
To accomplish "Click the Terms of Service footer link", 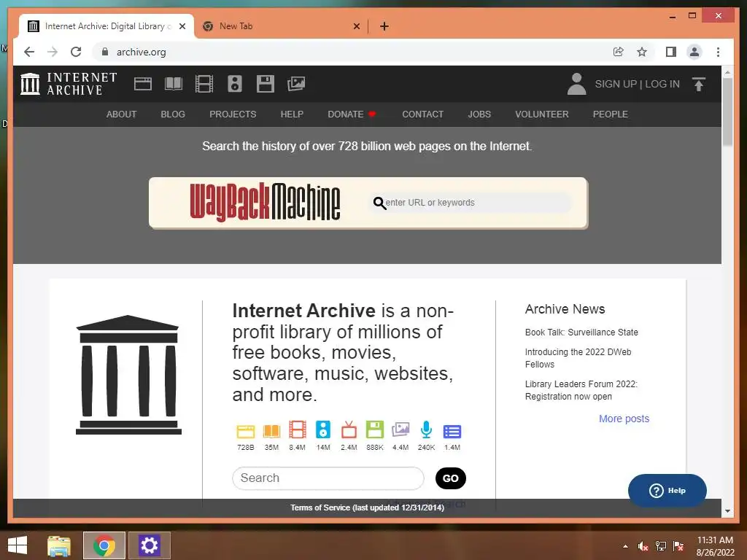I will tap(368, 507).
